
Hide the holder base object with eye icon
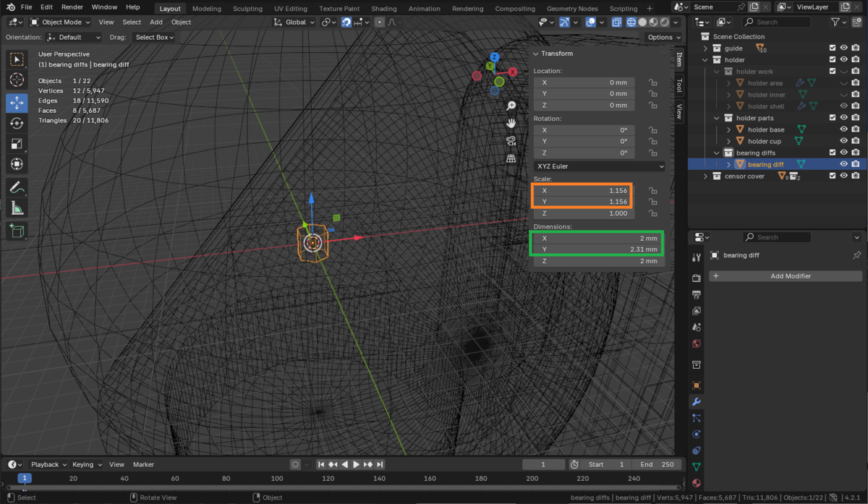(843, 129)
